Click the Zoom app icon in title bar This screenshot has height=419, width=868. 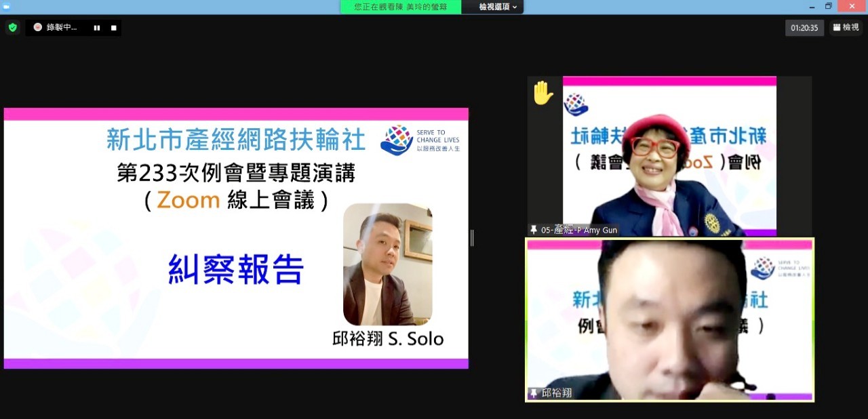(x=7, y=6)
